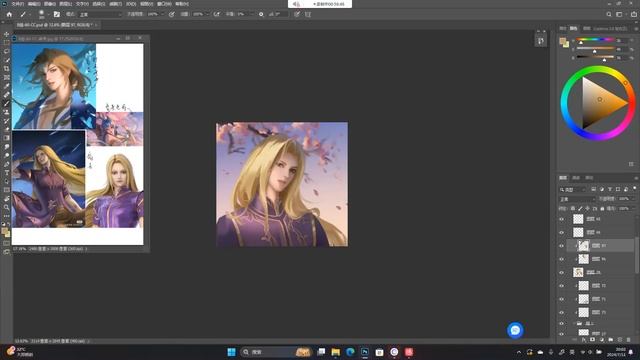Select the Rectangular Marquee tool

(6, 42)
